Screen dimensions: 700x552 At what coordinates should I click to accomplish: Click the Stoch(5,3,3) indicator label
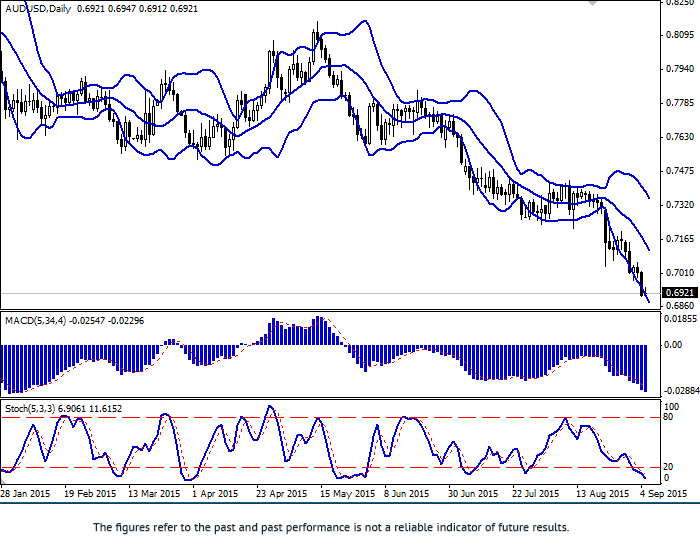tap(30, 409)
